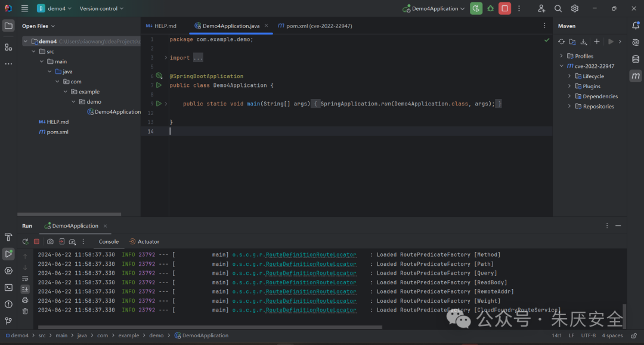Open the Notifications bell
Viewport: 644px width, 345px height.
[636, 26]
